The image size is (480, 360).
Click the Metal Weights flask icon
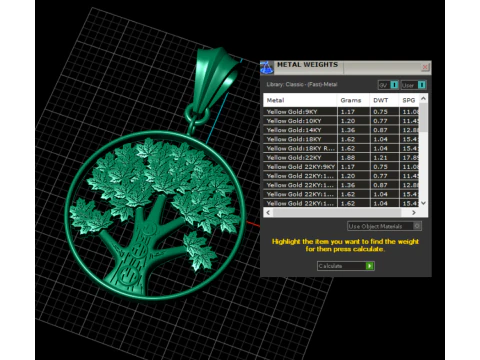coord(267,67)
